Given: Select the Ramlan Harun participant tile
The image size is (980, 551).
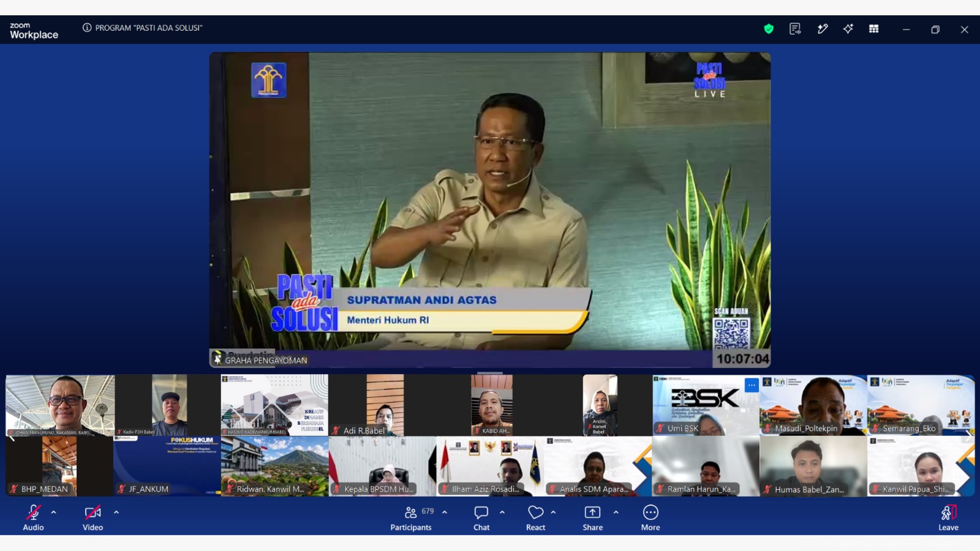Looking at the screenshot, I should [706, 466].
